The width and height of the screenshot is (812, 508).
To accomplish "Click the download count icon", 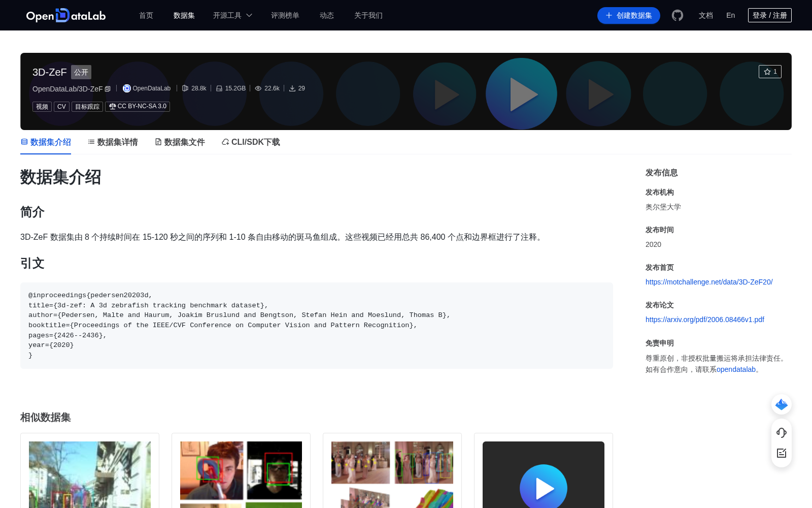I will (x=292, y=88).
